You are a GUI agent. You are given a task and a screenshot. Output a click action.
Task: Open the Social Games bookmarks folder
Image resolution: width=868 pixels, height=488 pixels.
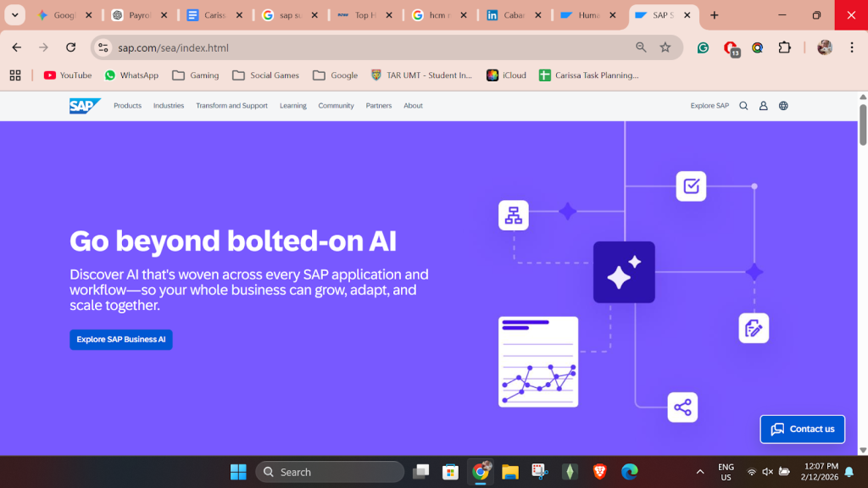coord(265,75)
